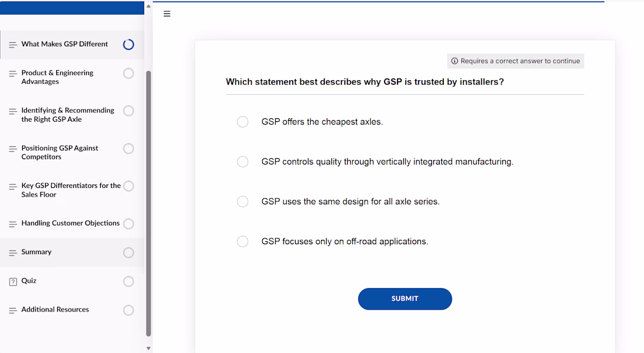644x353 pixels.
Task: Click the list icon beside Positioning GSP Against Competitors
Action: coord(13,149)
